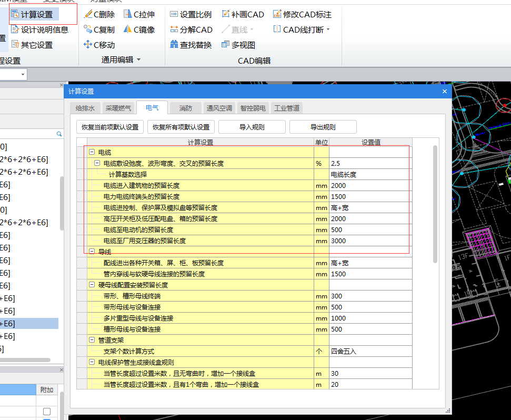Close the upper left panel
Viewport: 511px width, 420px height.
61,85
